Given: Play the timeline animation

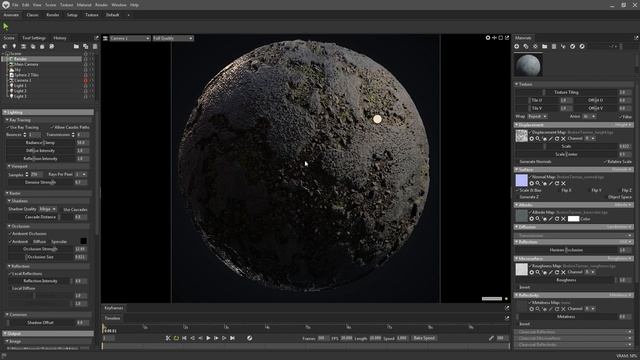Looking at the screenshot, I should 208,338.
